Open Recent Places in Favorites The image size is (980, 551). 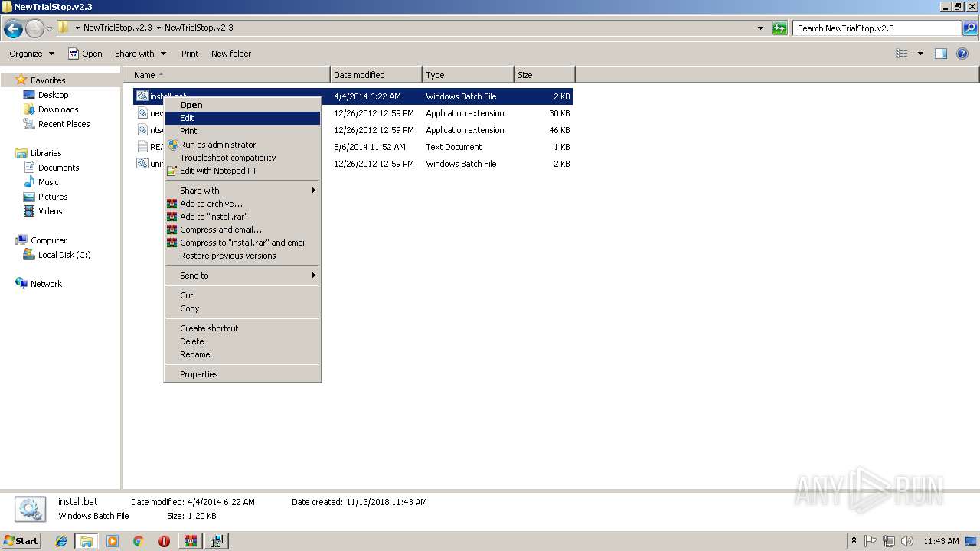[64, 124]
